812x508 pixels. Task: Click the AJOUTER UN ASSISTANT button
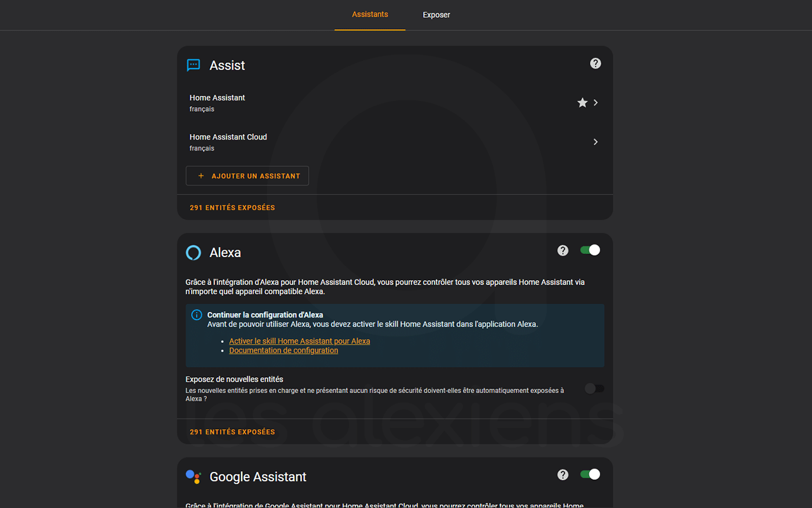[247, 176]
